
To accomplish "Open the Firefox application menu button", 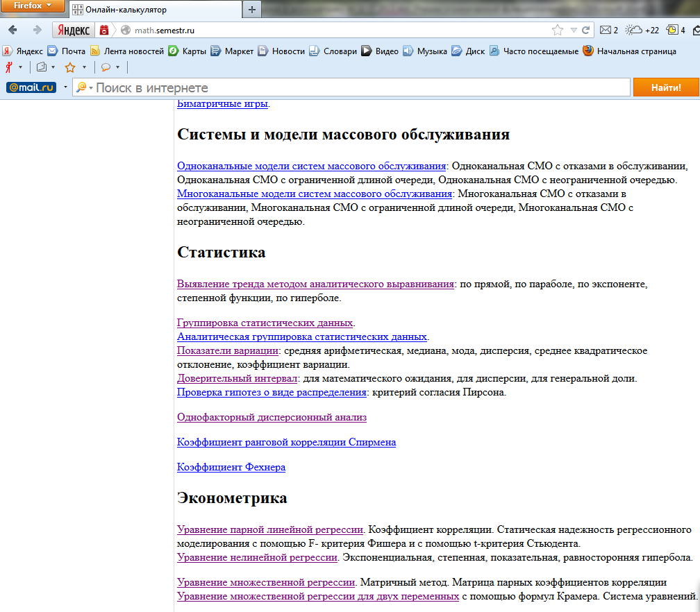I will (x=33, y=6).
